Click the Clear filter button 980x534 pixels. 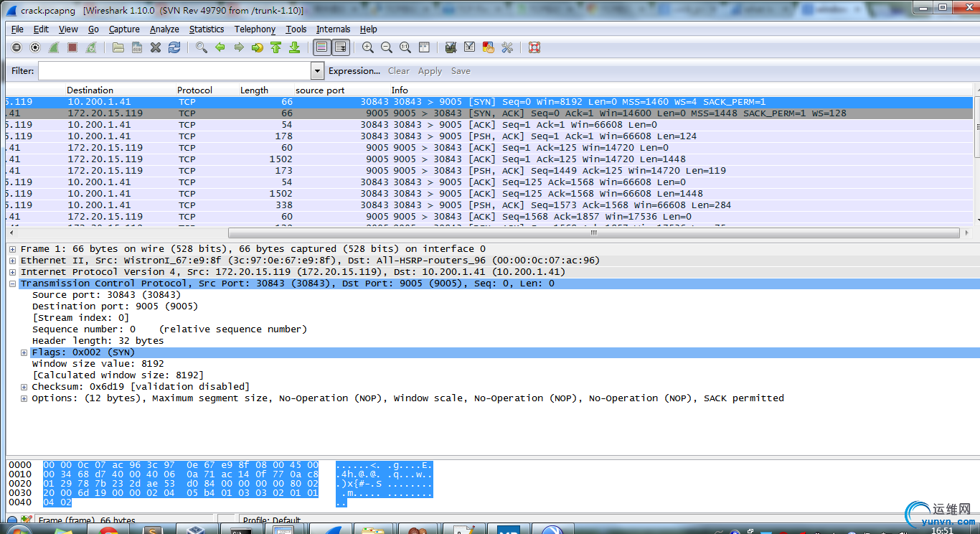tap(399, 71)
